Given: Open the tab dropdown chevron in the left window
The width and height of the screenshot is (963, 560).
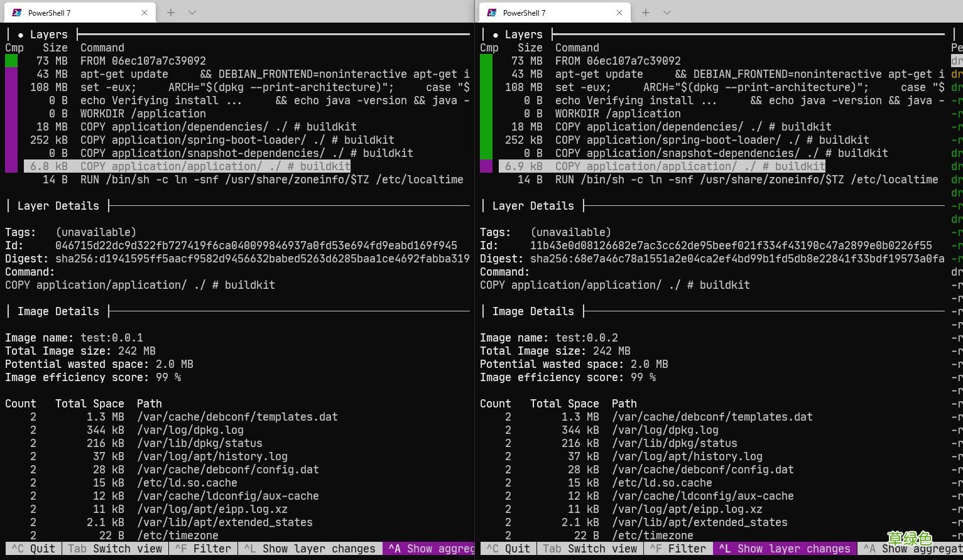Looking at the screenshot, I should click(x=193, y=12).
